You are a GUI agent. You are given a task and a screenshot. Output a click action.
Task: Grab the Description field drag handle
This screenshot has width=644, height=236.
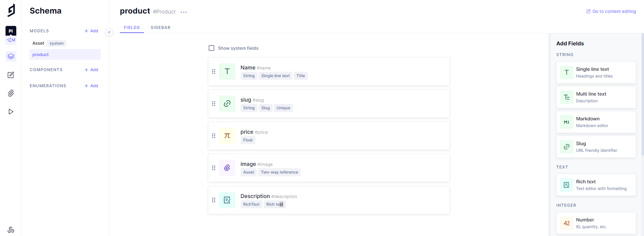(214, 200)
